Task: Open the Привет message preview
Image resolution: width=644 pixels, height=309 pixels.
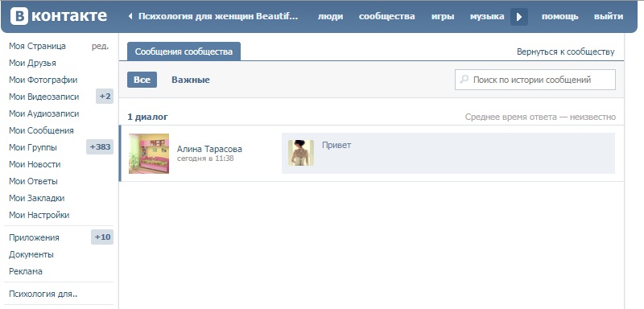Action: (448, 153)
